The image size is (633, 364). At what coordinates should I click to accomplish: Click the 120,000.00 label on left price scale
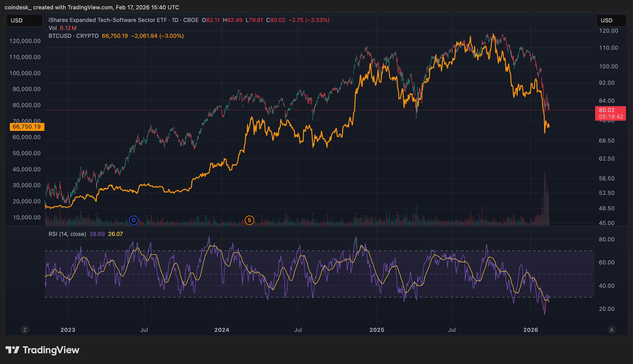[x=25, y=41]
